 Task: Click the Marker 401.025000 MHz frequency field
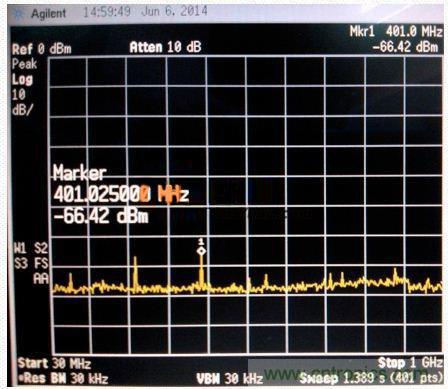coord(121,194)
